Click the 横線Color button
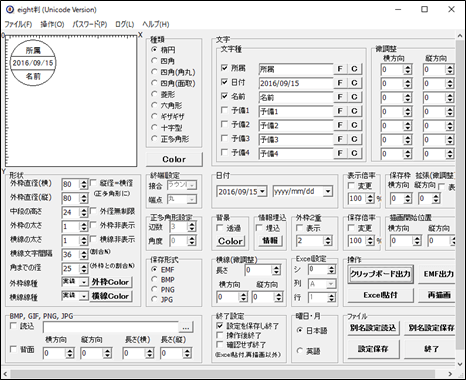This screenshot has width=466, height=380. [x=110, y=296]
